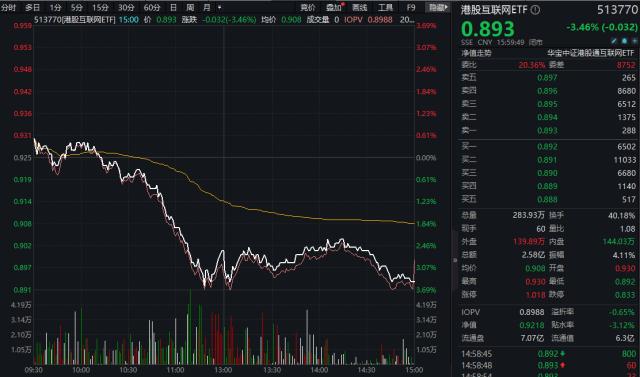The image size is (640, 377).
Task: Select the 15分 period tab
Action: coord(100,7)
